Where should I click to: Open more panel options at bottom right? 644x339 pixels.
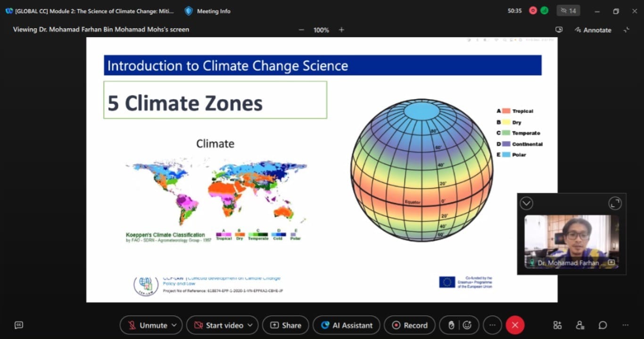click(x=625, y=325)
